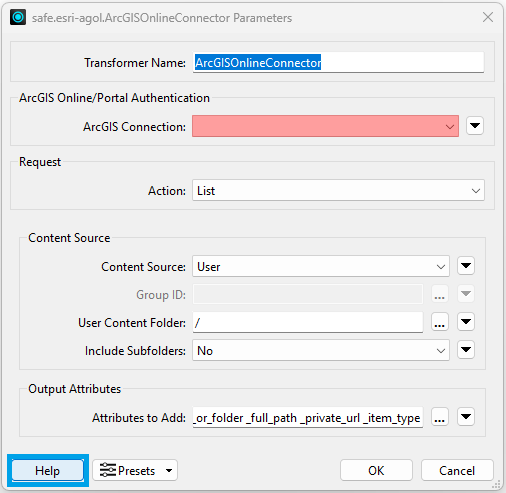Click the resize grip in the dialog corner
Image resolution: width=506 pixels, height=493 pixels.
point(496,484)
